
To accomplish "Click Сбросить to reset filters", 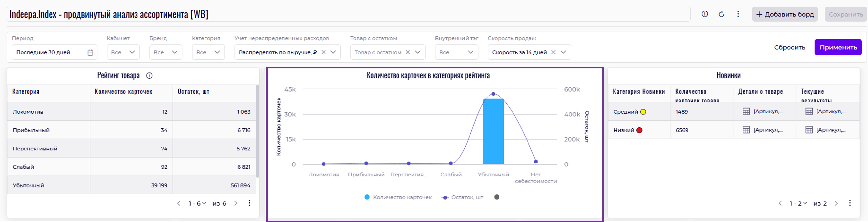I will click(789, 47).
